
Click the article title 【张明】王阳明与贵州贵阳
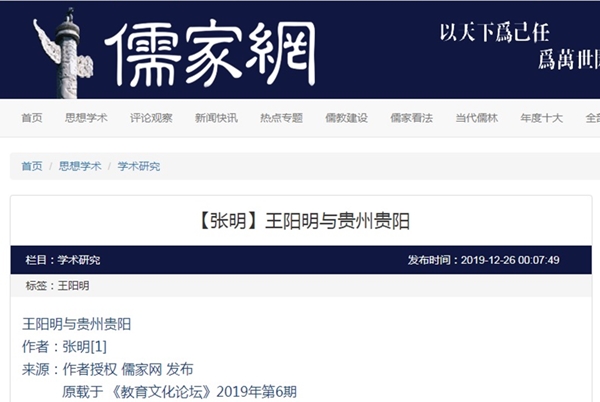(300, 222)
